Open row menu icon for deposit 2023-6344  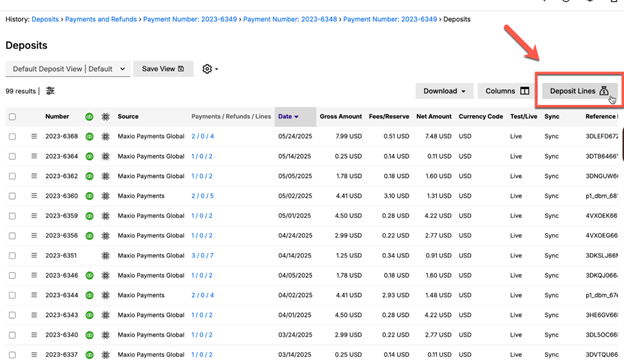tap(34, 295)
